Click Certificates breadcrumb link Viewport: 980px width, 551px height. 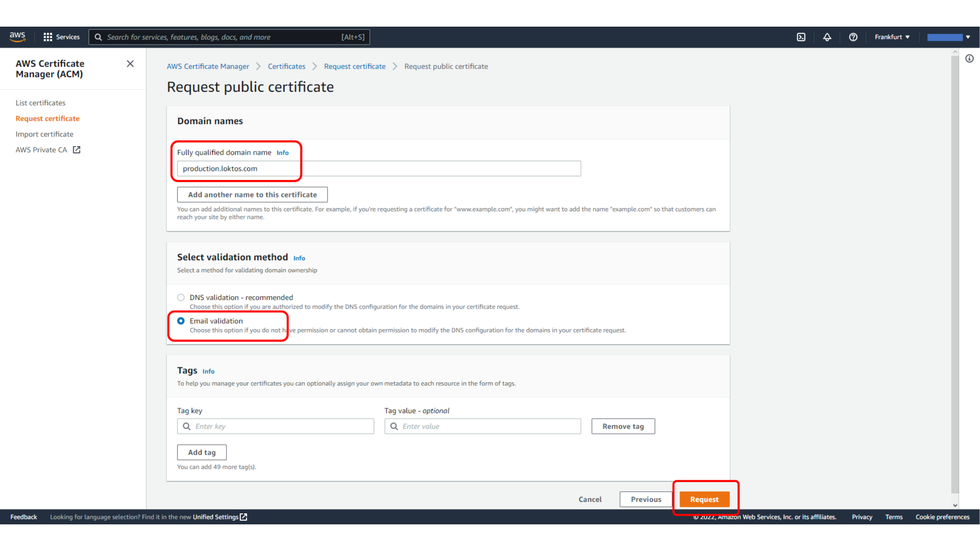pyautogui.click(x=287, y=67)
